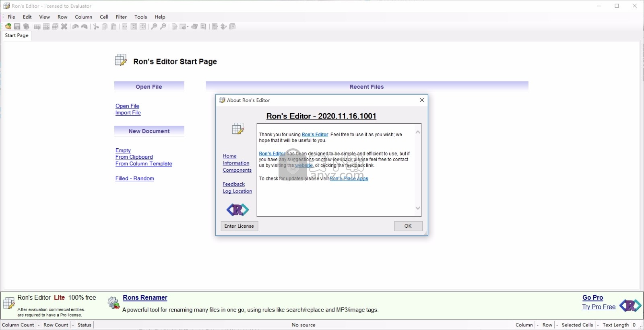Click the copy toolbar icon
Image resolution: width=644 pixels, height=330 pixels.
coord(105,27)
